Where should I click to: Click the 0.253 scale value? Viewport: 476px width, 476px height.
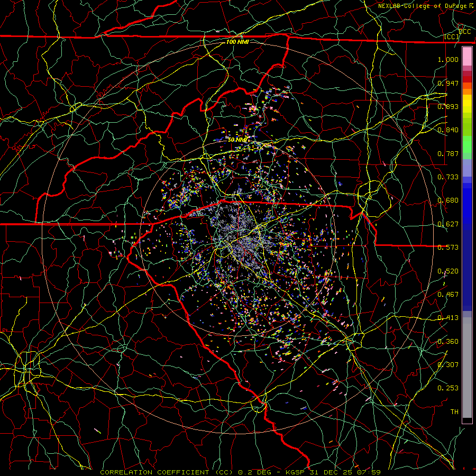[x=448, y=388]
